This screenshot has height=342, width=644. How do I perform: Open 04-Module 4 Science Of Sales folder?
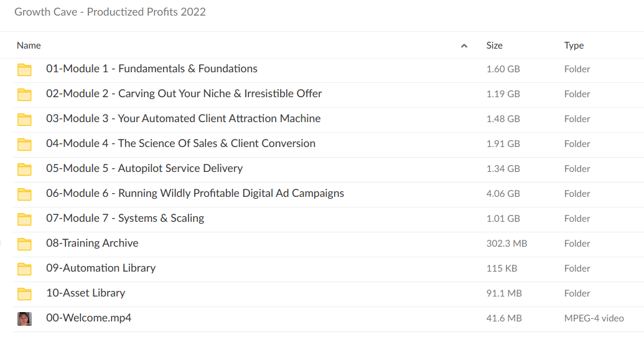[x=180, y=143]
